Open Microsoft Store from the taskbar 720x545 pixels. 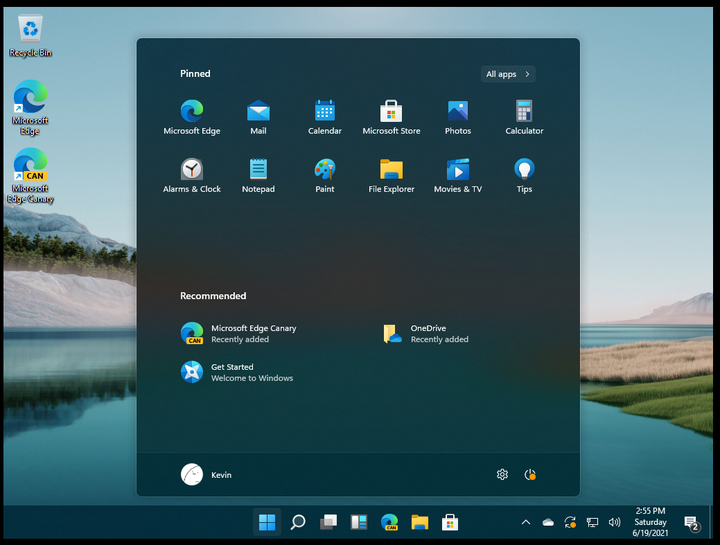coord(450,522)
